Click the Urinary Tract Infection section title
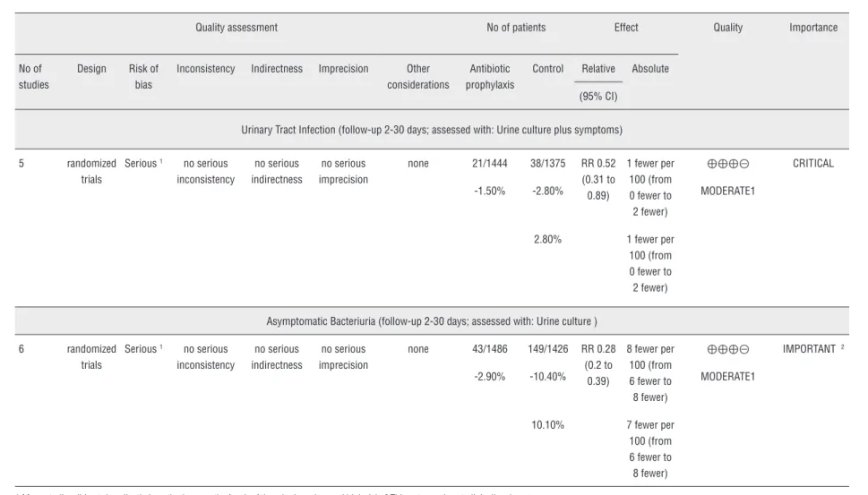The width and height of the screenshot is (868, 495). coord(432,130)
